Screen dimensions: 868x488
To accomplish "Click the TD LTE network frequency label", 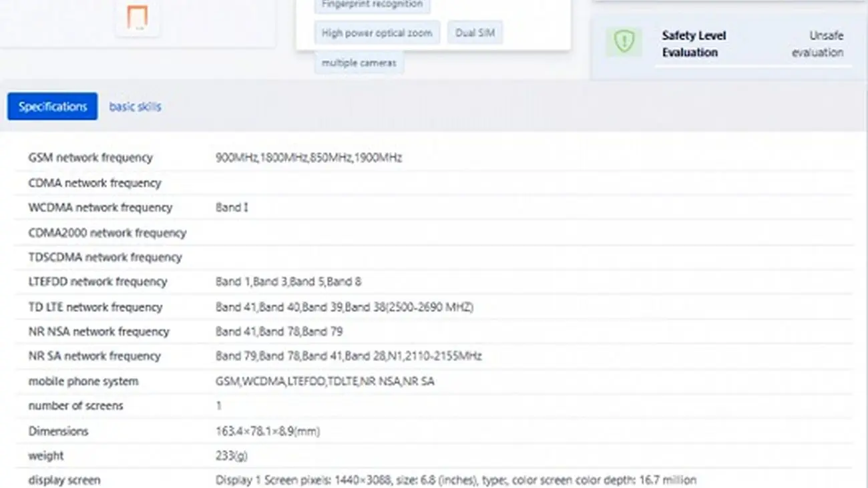I will pos(95,307).
